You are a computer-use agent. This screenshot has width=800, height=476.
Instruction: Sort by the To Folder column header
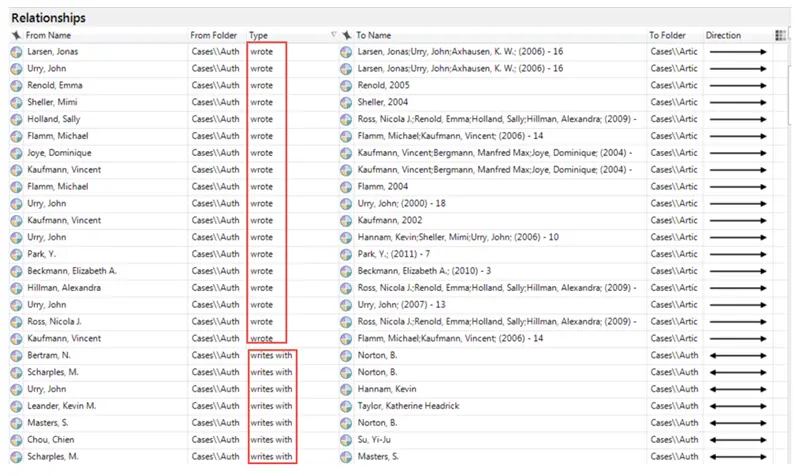[667, 35]
